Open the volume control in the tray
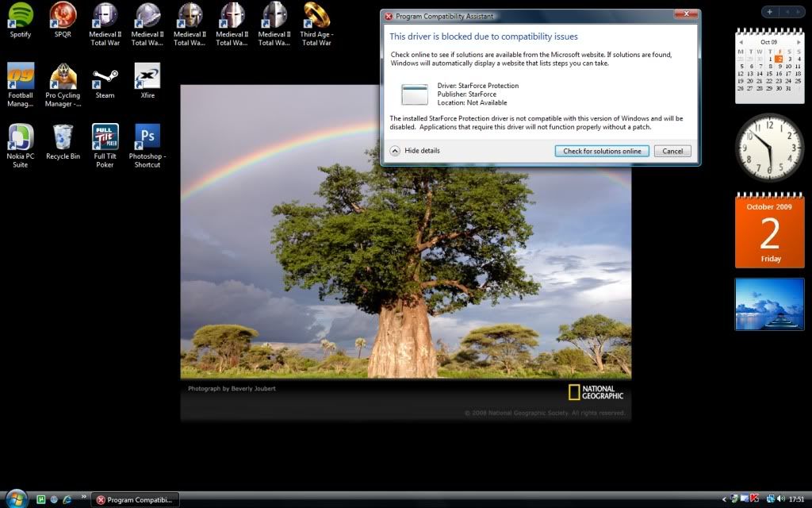The width and height of the screenshot is (812, 508). (781, 499)
